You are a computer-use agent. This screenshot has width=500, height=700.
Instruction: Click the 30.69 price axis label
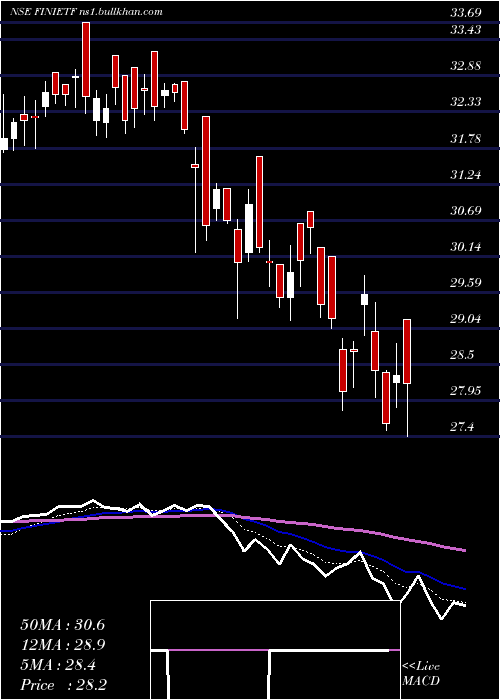point(466,210)
